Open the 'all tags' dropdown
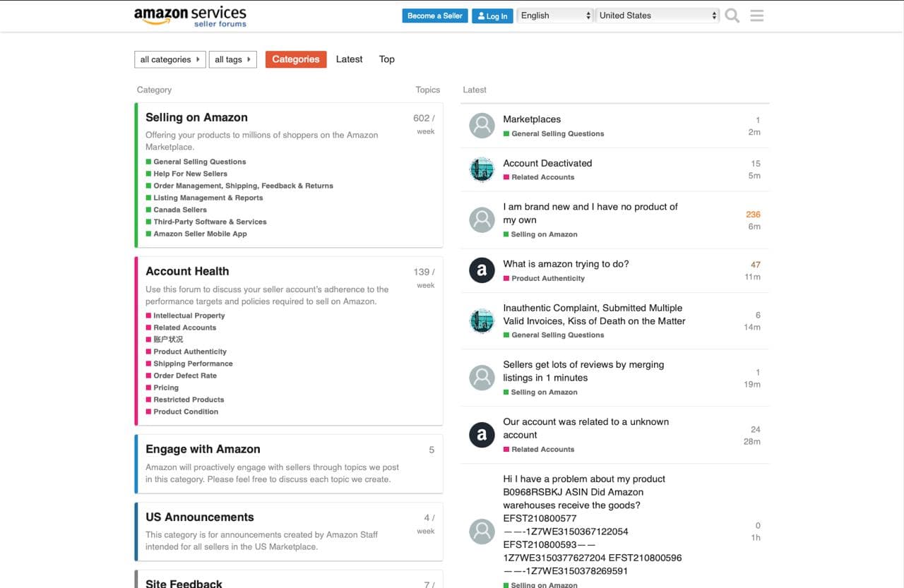 click(232, 60)
